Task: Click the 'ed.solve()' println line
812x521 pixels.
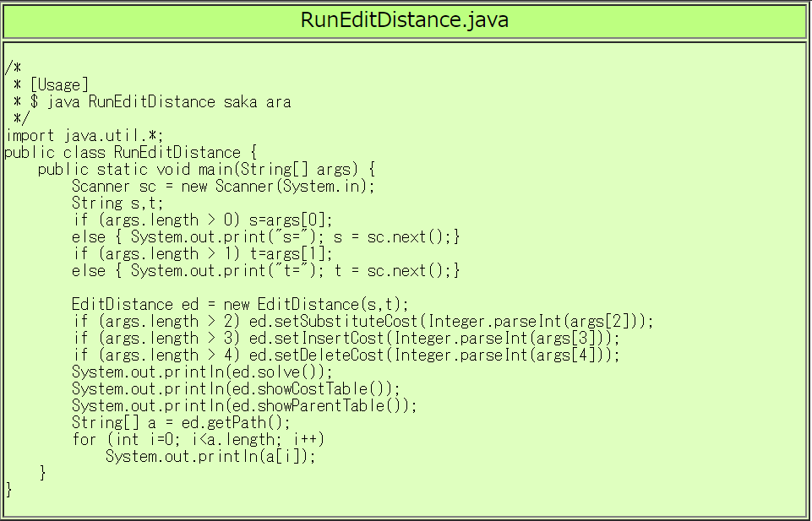Action: [x=202, y=372]
